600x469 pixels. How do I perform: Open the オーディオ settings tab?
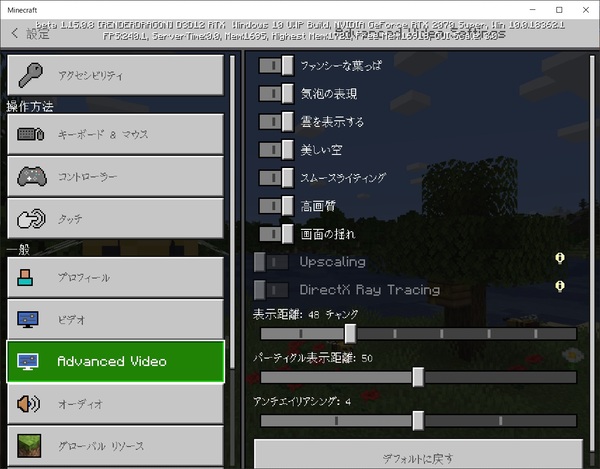[x=116, y=404]
